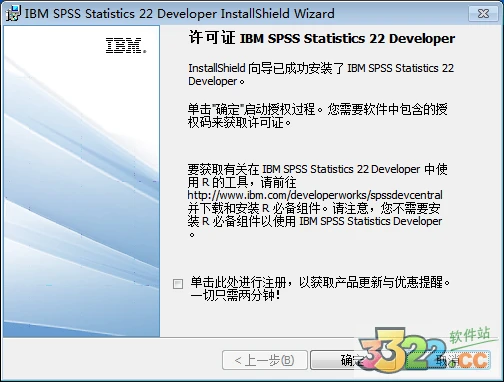Close the InstallShield Wizard window

coord(483,14)
